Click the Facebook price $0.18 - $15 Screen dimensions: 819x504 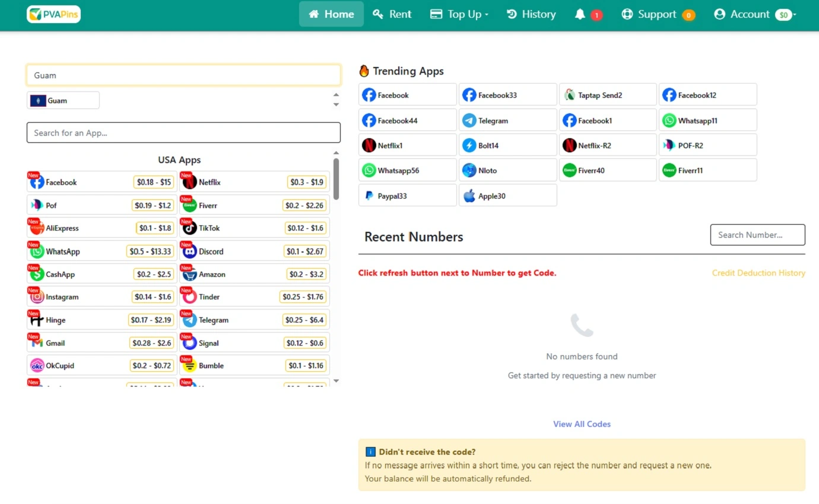[x=154, y=182]
